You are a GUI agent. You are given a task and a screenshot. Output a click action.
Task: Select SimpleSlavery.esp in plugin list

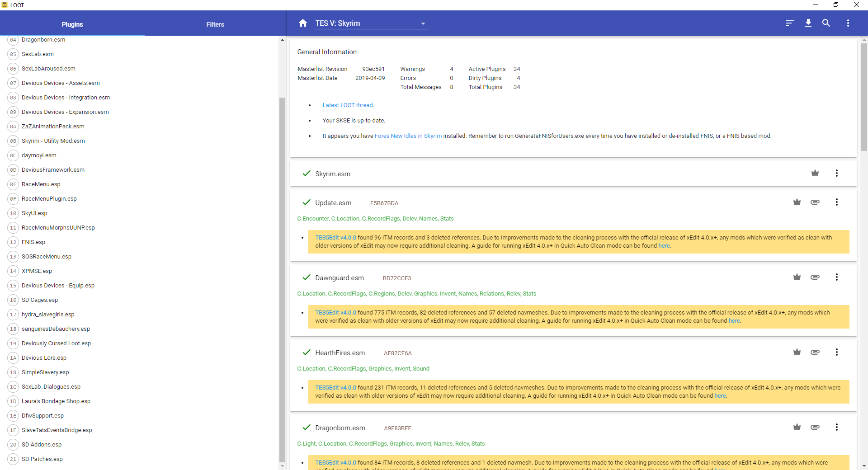pyautogui.click(x=45, y=372)
